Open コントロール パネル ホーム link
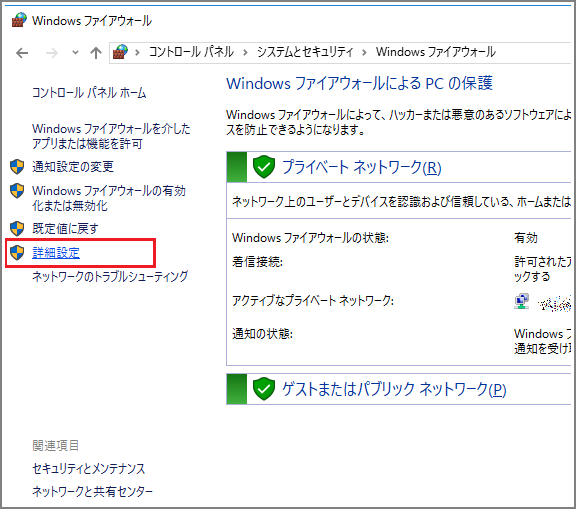Image resolution: width=576 pixels, height=509 pixels. [89, 93]
